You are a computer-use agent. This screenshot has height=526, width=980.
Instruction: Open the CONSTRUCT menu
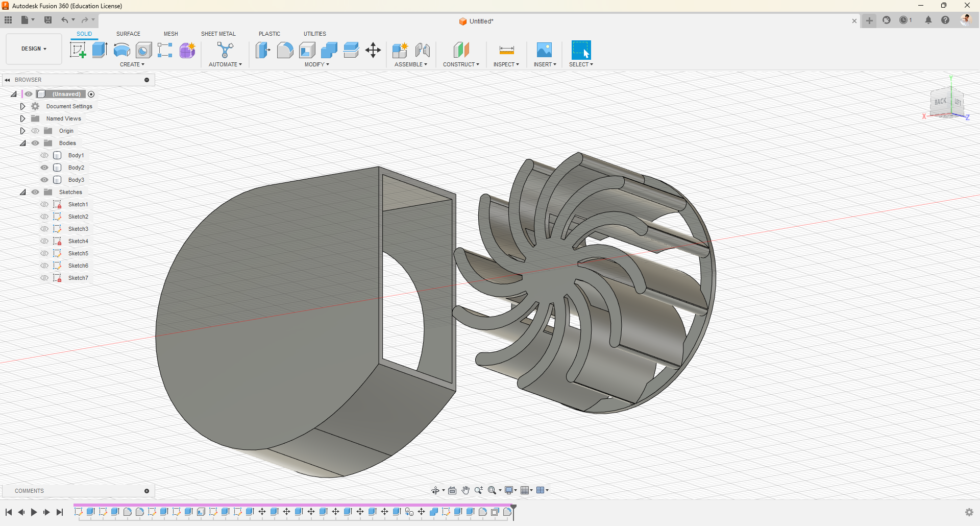click(x=461, y=64)
